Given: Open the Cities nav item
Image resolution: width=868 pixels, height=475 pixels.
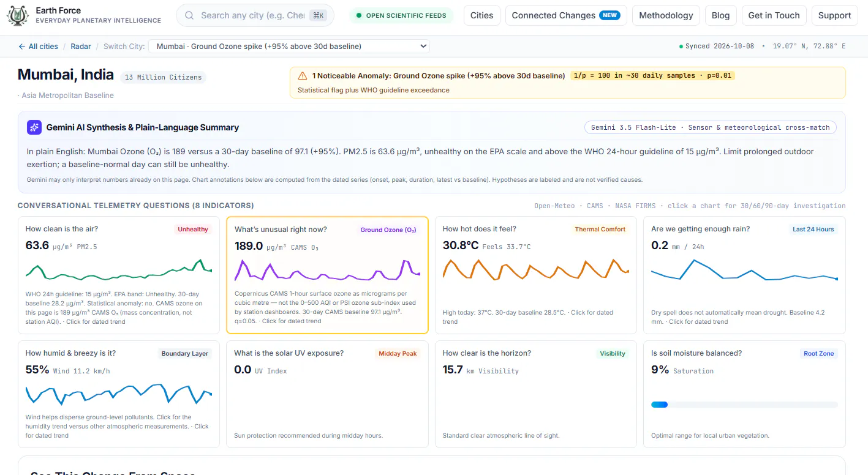Looking at the screenshot, I should [481, 15].
